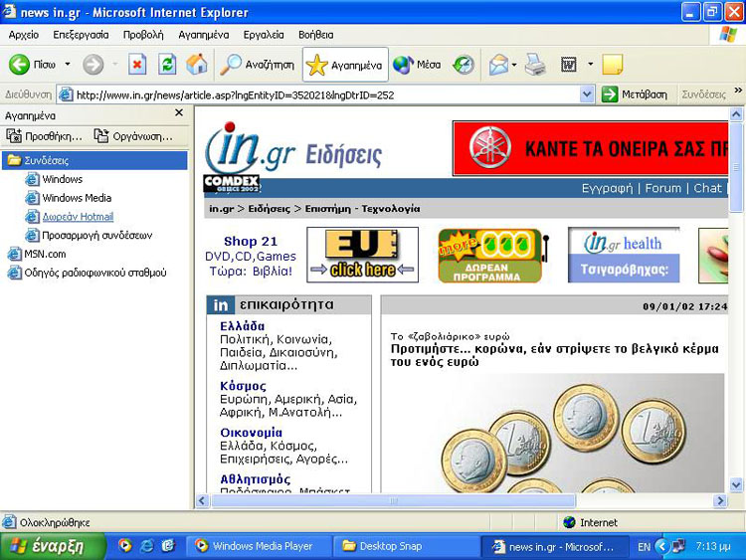Open the Βοήθεια menu
The height and width of the screenshot is (560, 746).
pos(316,35)
